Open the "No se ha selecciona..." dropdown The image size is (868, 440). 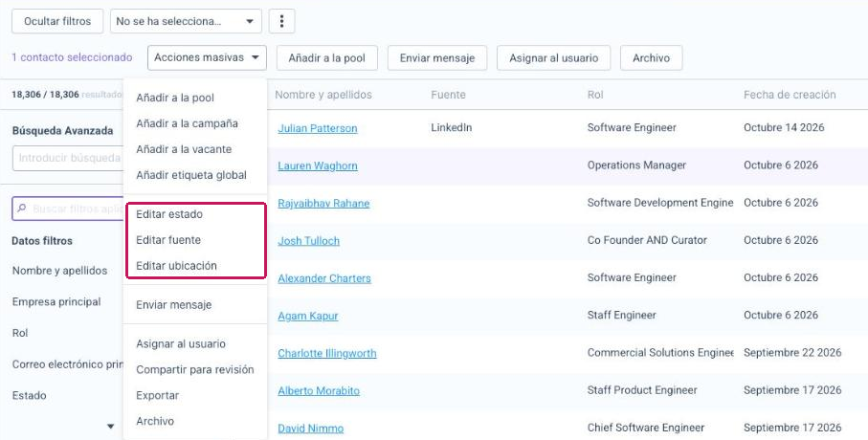(185, 22)
